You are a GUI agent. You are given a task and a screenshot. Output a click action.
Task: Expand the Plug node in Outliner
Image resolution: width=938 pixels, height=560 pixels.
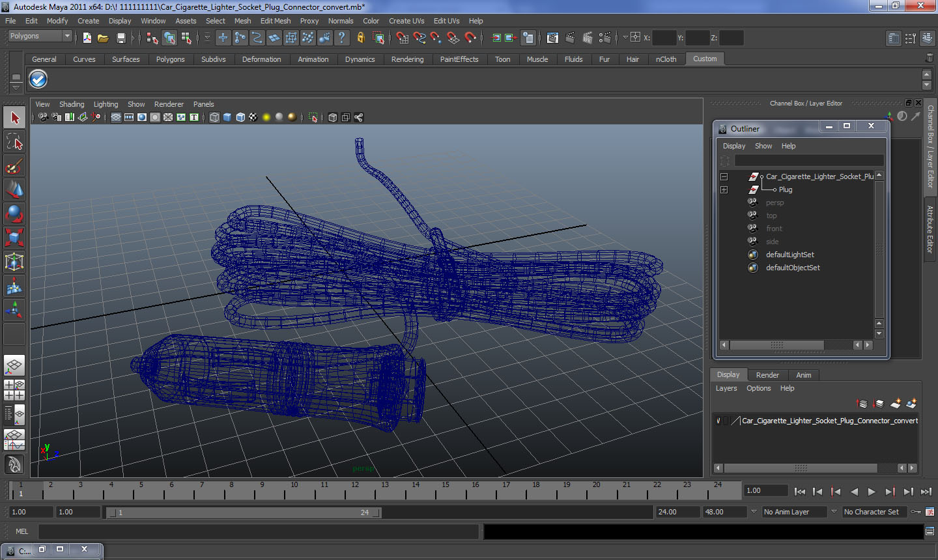coord(724,189)
